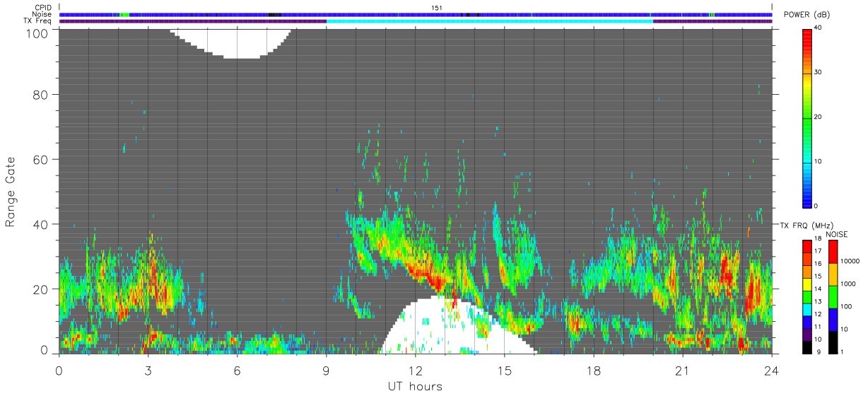
Task: Click the TX Freq label at top left
Action: (37, 21)
